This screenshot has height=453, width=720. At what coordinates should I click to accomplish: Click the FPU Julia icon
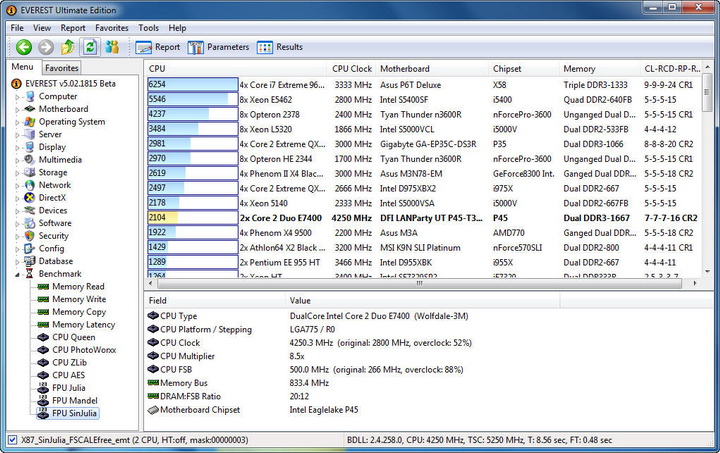pos(43,388)
